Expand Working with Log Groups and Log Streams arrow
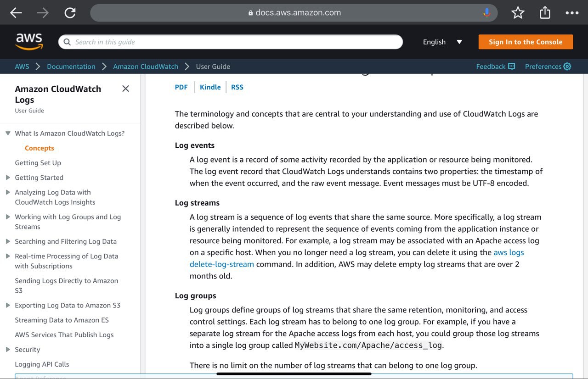 8,217
